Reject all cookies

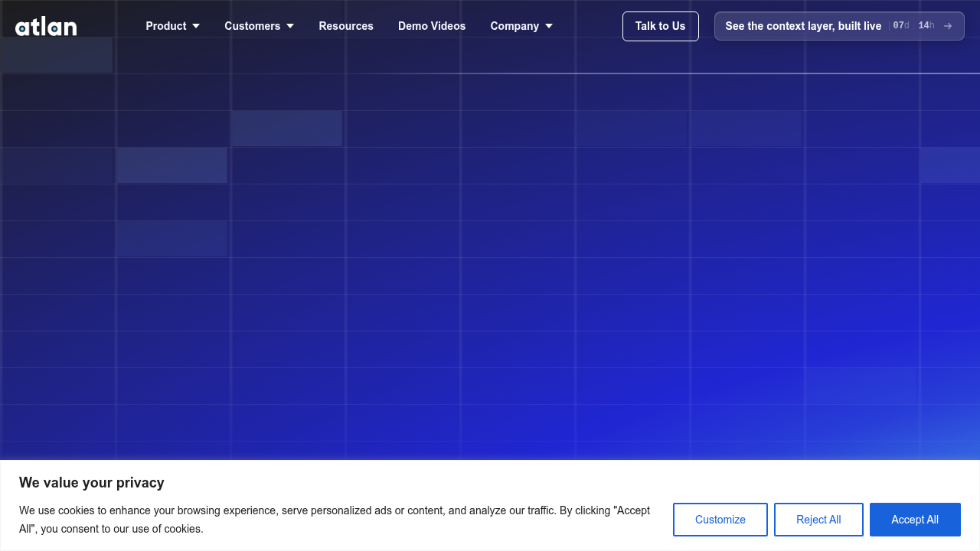[818, 520]
